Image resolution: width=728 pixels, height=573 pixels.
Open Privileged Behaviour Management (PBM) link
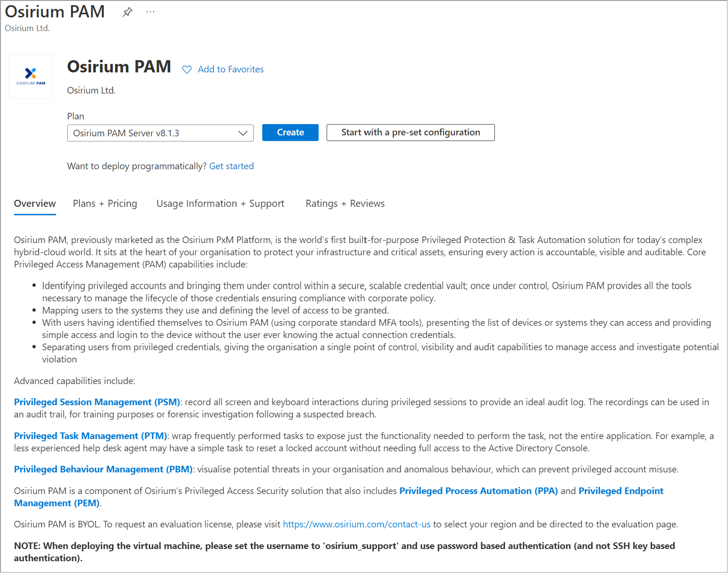pos(103,469)
